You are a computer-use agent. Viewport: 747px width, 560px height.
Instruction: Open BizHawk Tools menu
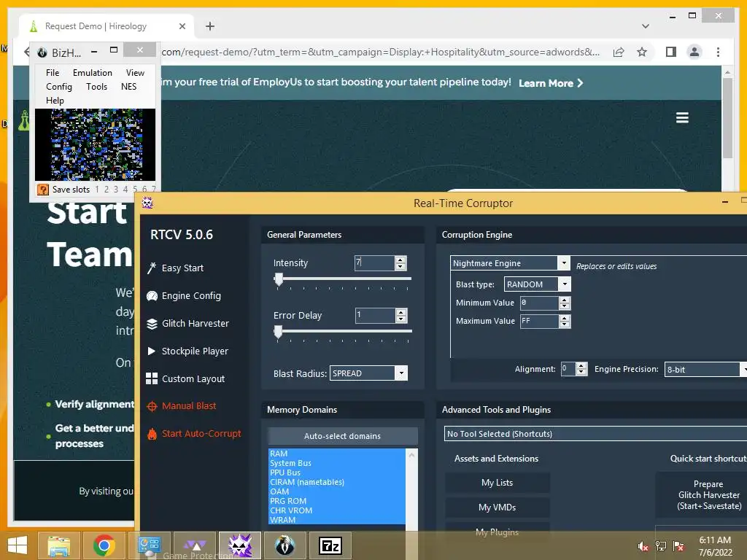[x=97, y=87]
